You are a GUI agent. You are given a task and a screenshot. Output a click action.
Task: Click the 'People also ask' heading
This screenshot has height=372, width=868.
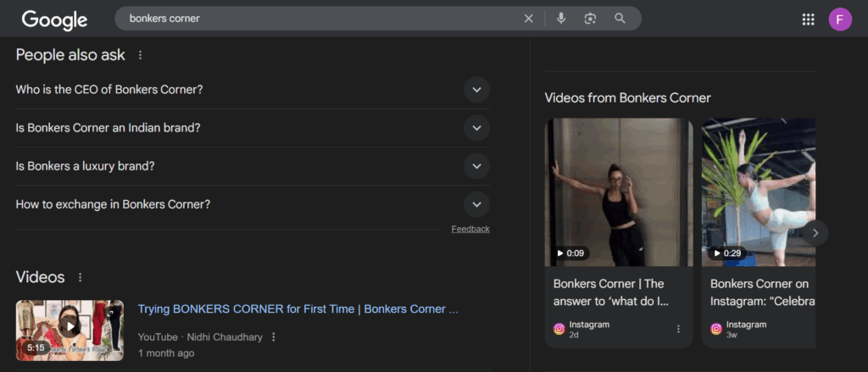[70, 55]
